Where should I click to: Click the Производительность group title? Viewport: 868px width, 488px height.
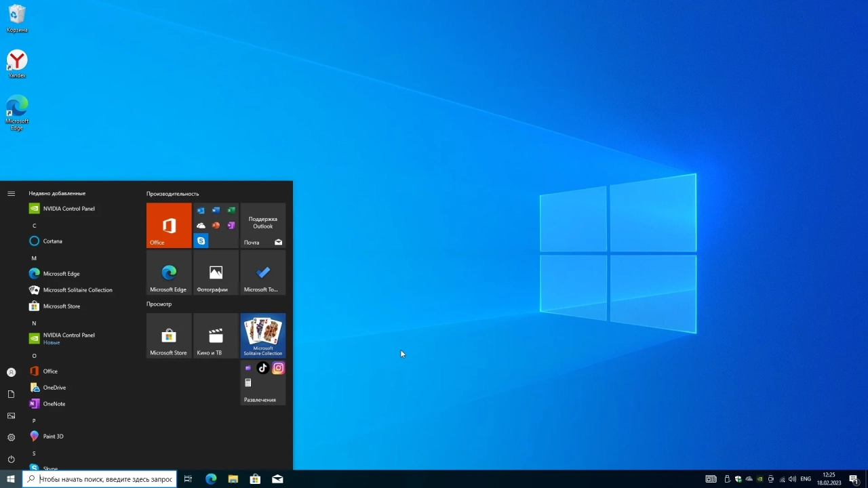point(173,194)
